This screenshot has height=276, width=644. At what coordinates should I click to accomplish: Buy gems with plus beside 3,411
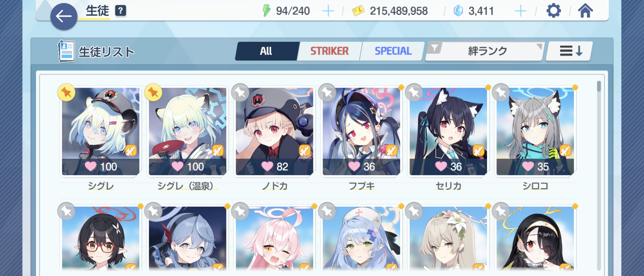(521, 11)
